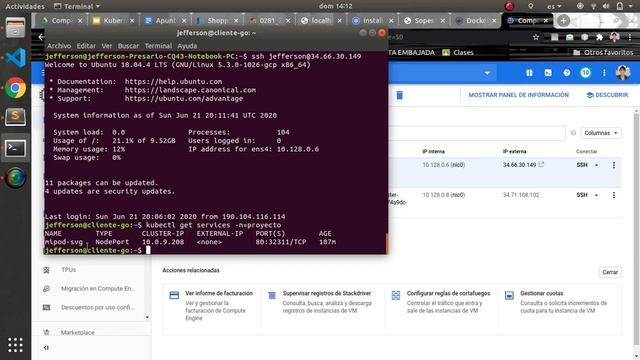Screen dimensions: 640x360
Task: Click the firewall rules card icon
Action: [396, 295]
